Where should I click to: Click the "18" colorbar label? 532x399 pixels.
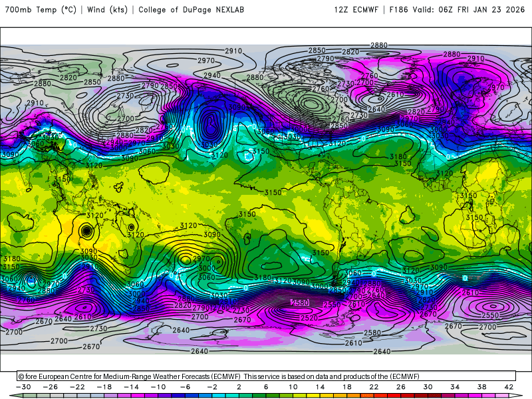(x=346, y=387)
